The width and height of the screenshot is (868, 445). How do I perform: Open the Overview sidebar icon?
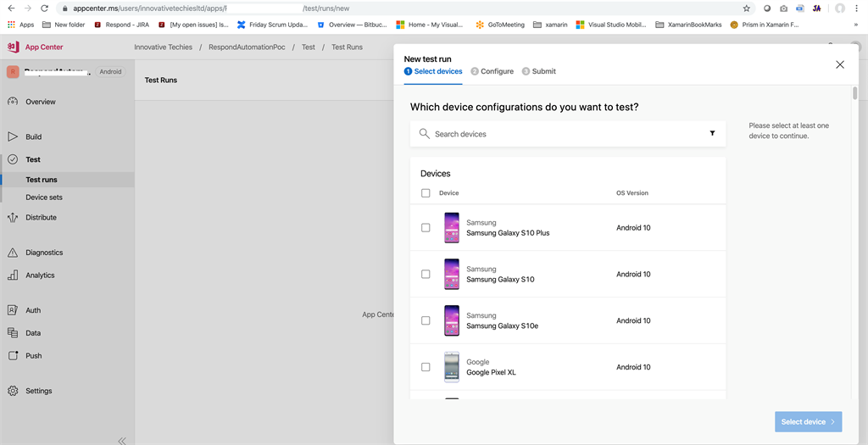(x=13, y=102)
